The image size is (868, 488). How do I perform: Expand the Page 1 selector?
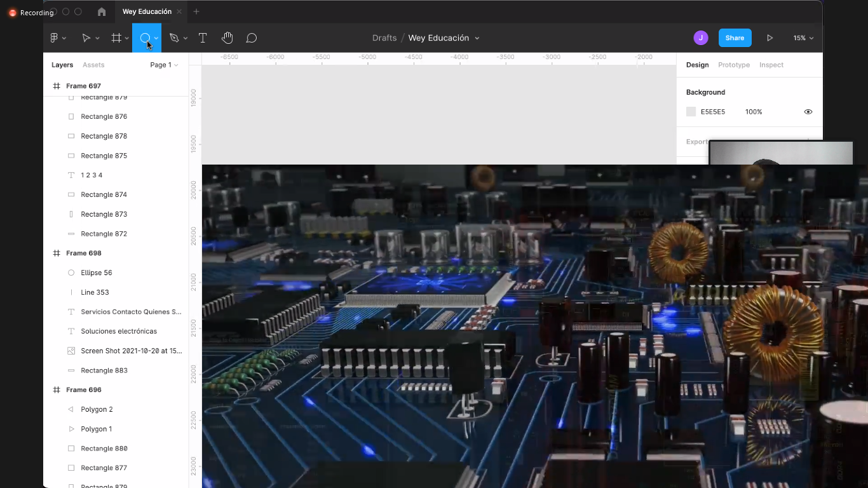coord(164,65)
